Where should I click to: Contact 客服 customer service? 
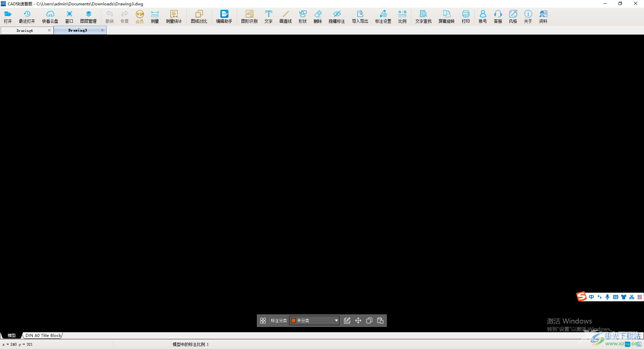(x=498, y=16)
